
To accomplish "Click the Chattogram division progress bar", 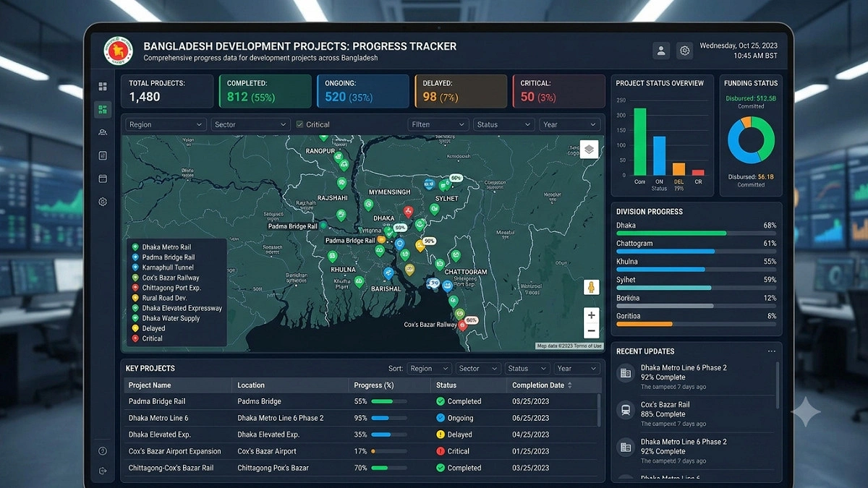I will pos(696,251).
